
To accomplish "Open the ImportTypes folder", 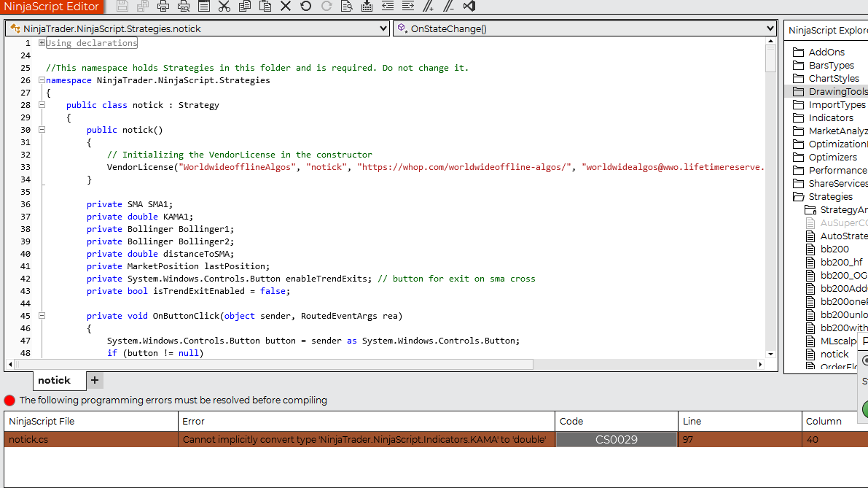I will tap(829, 105).
